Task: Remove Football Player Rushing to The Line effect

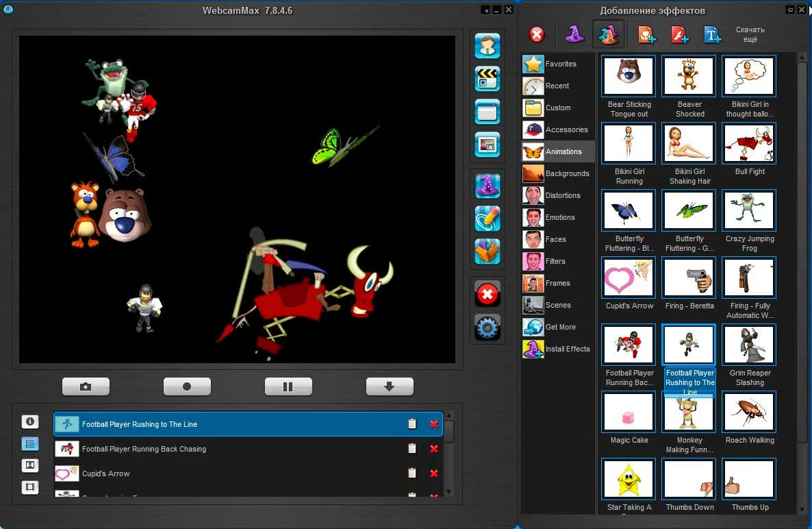Action: (434, 424)
